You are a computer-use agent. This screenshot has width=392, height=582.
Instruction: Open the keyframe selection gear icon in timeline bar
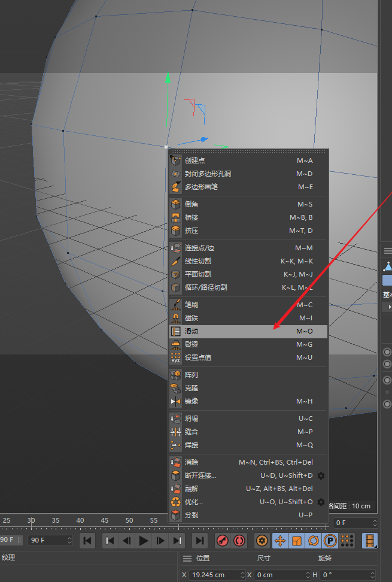262,541
